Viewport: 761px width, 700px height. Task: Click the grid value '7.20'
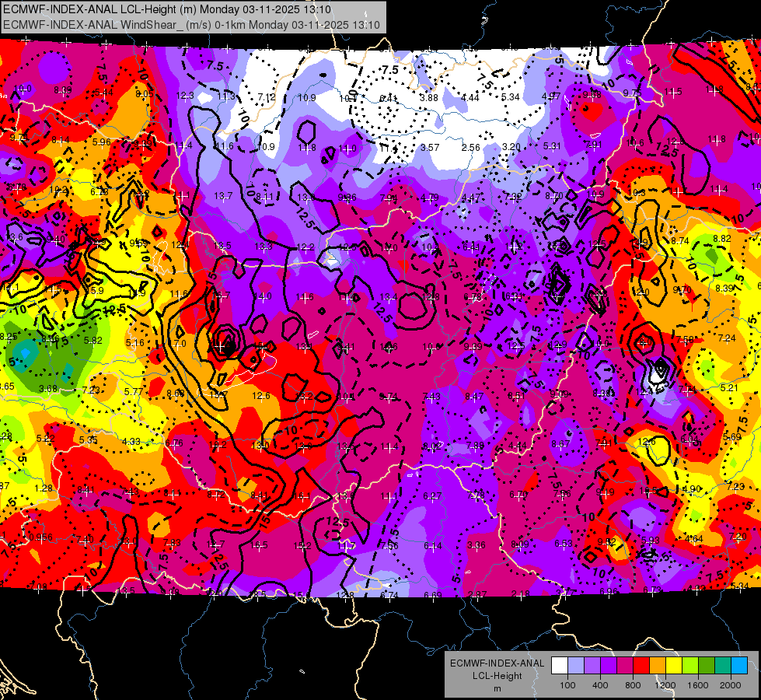(738, 537)
